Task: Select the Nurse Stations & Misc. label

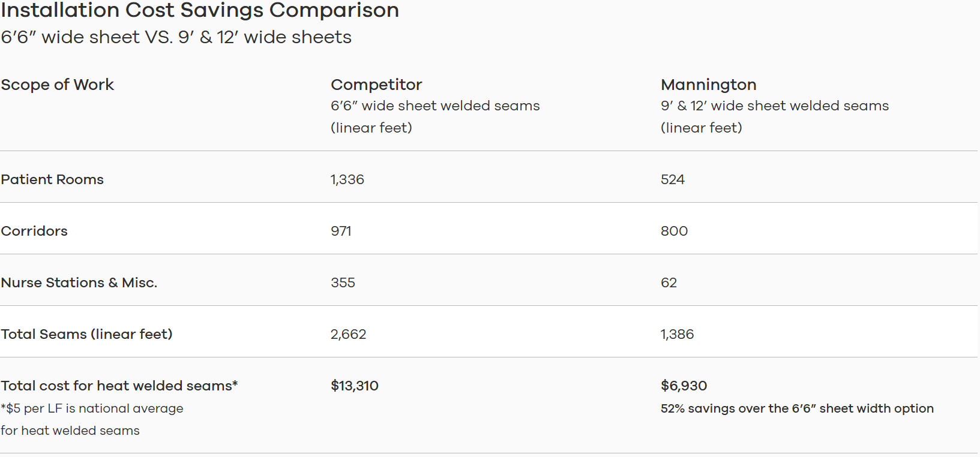Action: 79,282
